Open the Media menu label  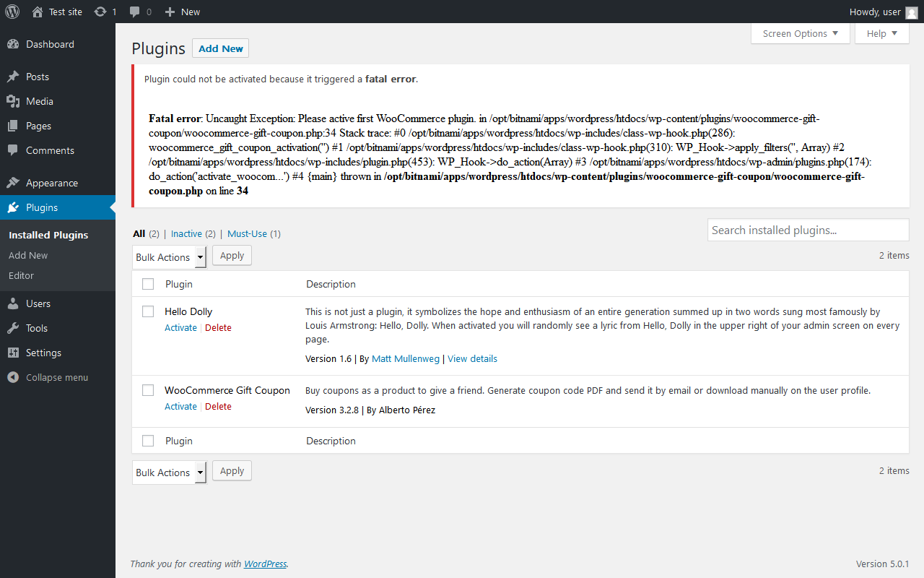40,101
